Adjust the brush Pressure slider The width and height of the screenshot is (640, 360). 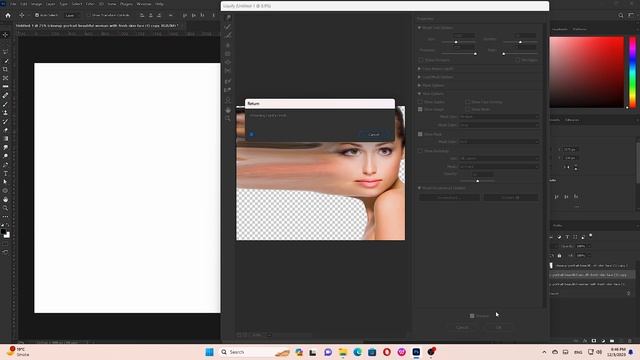pos(476,53)
